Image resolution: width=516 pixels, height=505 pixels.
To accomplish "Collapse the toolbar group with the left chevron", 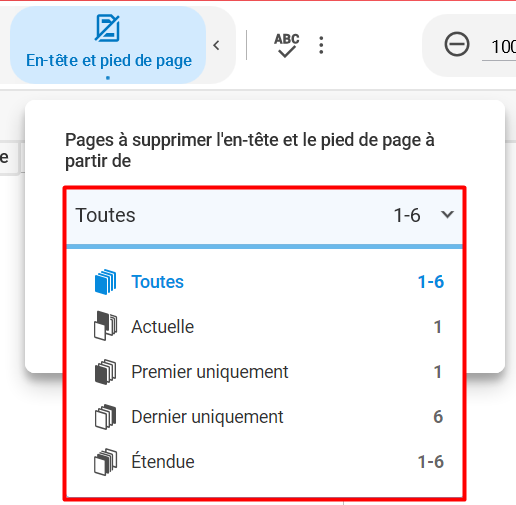I will coord(217,45).
